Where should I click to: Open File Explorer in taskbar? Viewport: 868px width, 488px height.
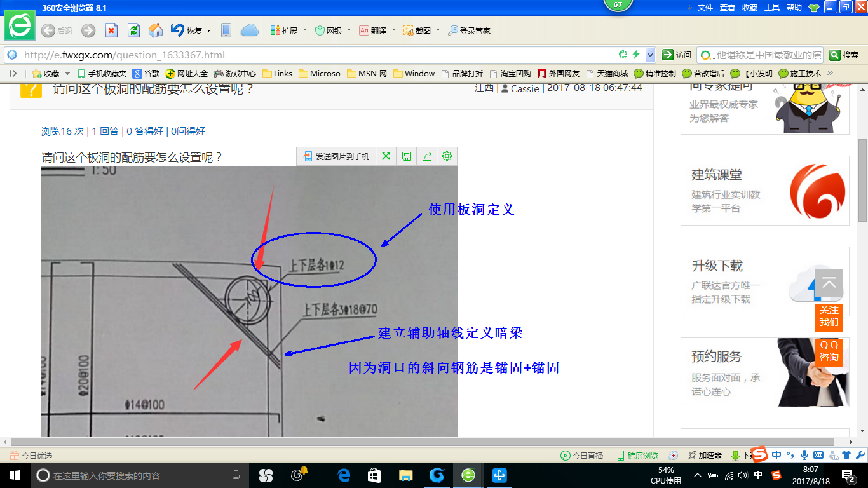pos(405,475)
